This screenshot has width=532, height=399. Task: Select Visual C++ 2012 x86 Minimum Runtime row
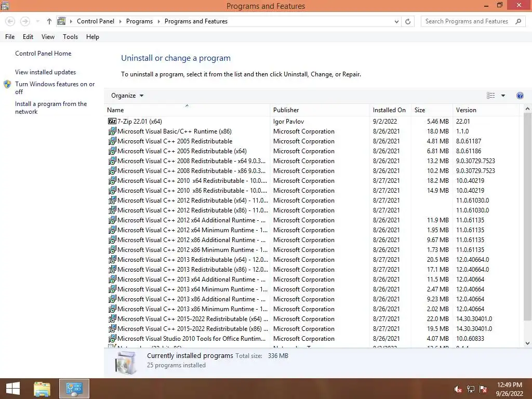[312, 250]
